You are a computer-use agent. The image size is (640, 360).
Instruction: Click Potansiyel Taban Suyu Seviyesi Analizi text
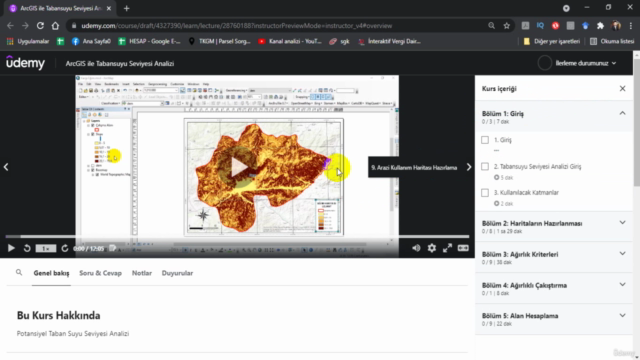coord(73,333)
